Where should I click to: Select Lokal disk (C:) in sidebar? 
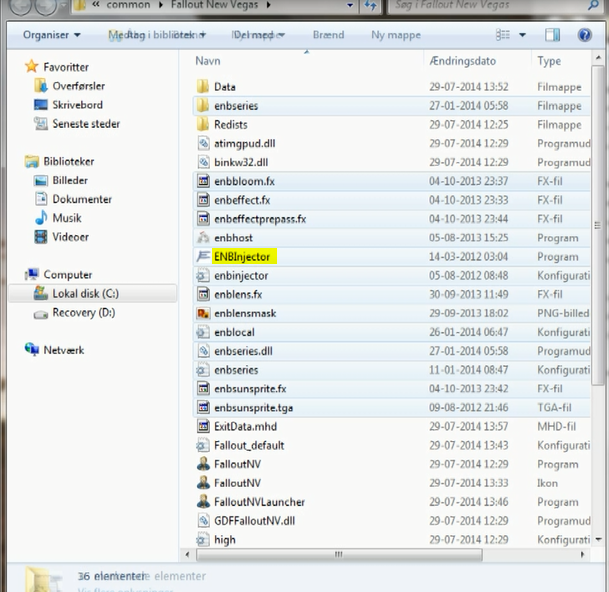coord(92,294)
